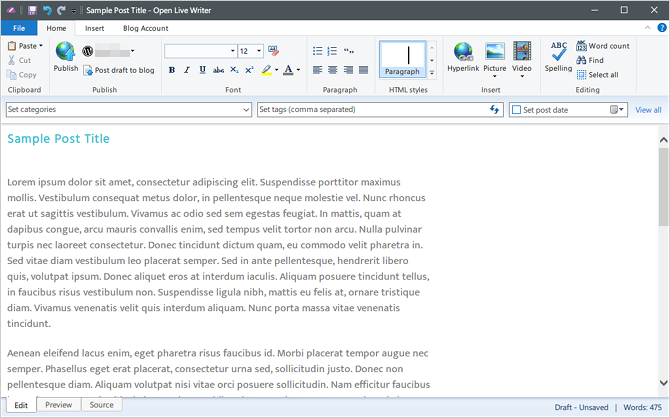
Task: Open the highlight color dropdown arrow
Action: click(277, 70)
